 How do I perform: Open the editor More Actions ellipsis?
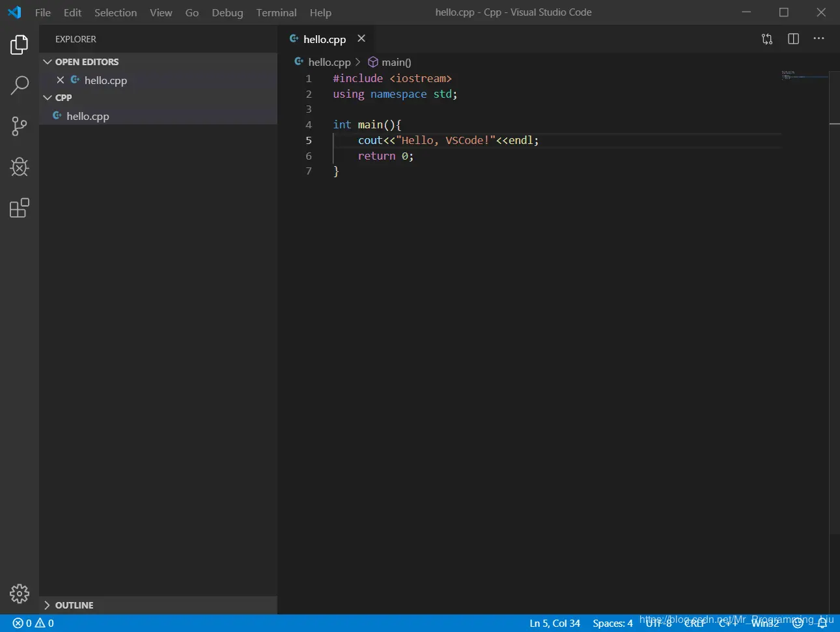point(819,38)
